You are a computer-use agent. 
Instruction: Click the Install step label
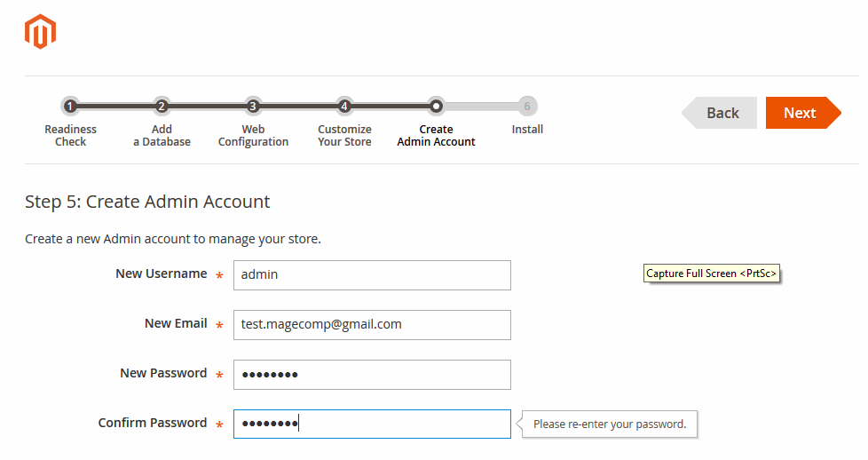click(x=527, y=130)
